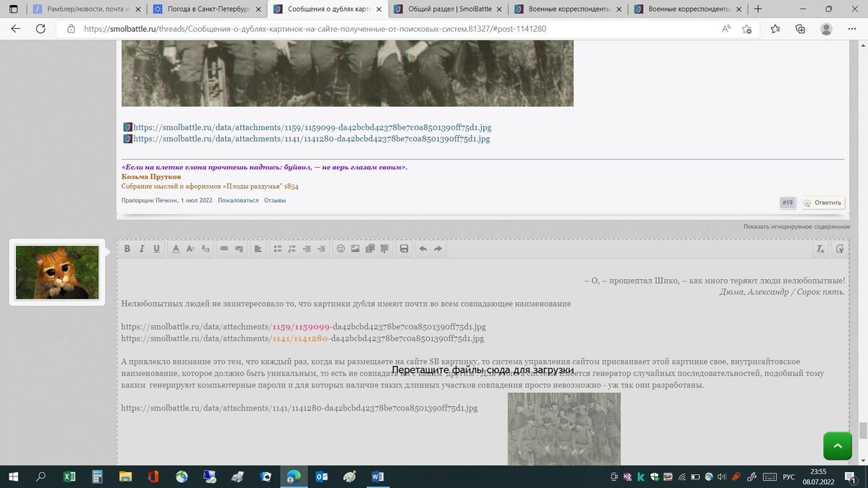This screenshot has width=868, height=488.
Task: Go back to previous page
Action: (x=16, y=29)
